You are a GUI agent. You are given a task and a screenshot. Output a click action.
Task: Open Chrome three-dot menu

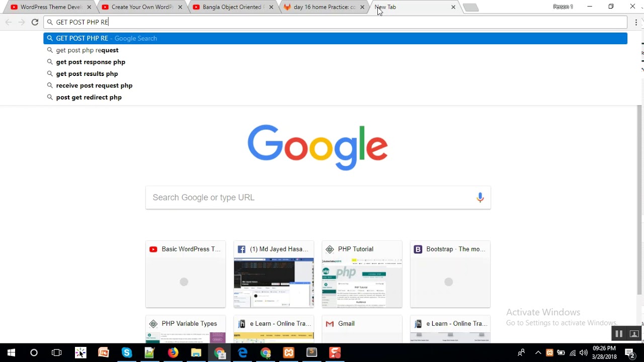[x=636, y=22]
